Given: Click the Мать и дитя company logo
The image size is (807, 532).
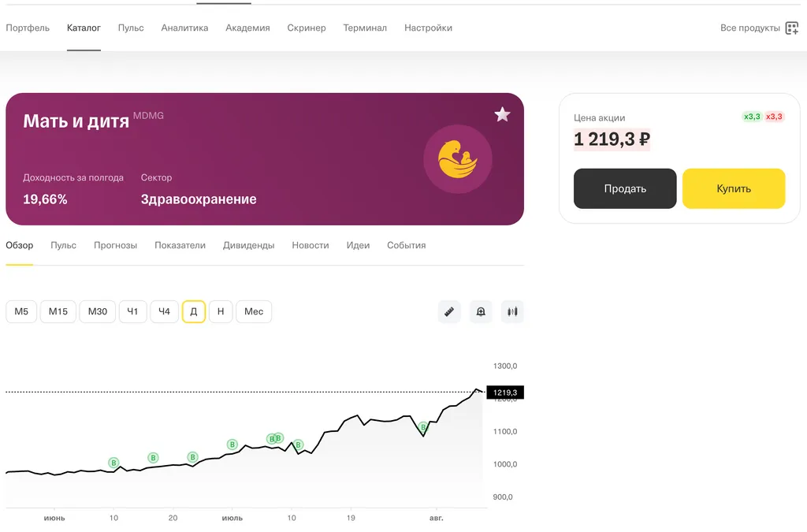Looking at the screenshot, I should click(x=458, y=159).
